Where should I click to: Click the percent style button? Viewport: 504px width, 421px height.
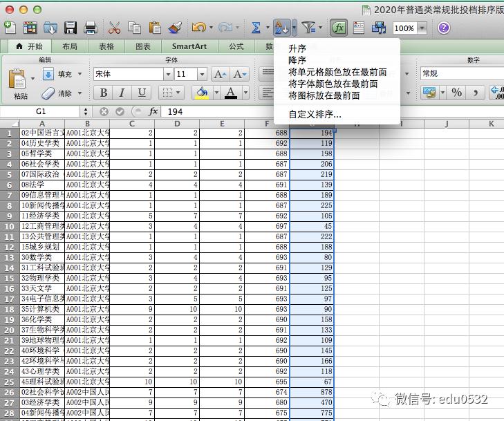[x=457, y=93]
